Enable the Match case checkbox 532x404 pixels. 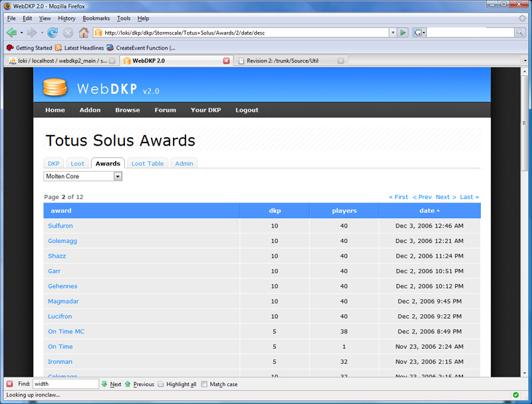point(204,384)
